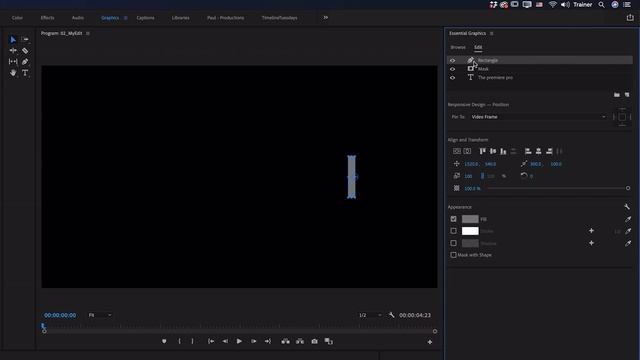The width and height of the screenshot is (640, 360).
Task: Go to Out point
Action: pyautogui.click(x=268, y=341)
